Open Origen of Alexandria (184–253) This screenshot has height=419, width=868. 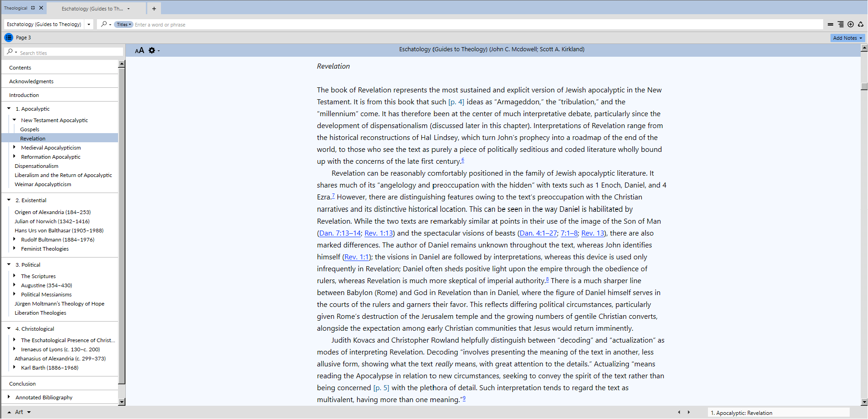(x=53, y=212)
